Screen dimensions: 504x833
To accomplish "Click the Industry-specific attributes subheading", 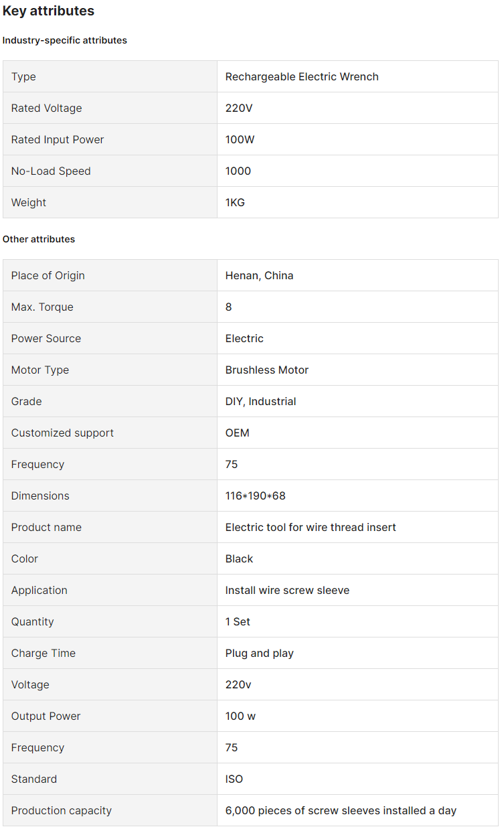I will pyautogui.click(x=65, y=40).
